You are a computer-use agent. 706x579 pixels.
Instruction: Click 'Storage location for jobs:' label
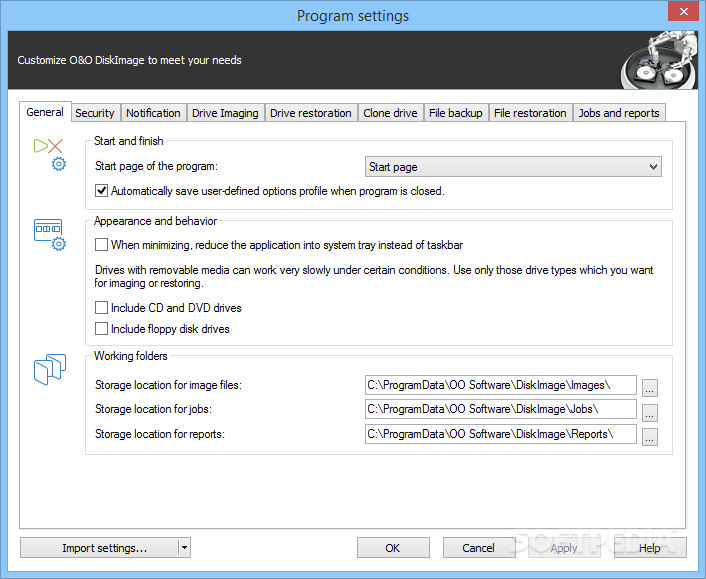(x=153, y=409)
